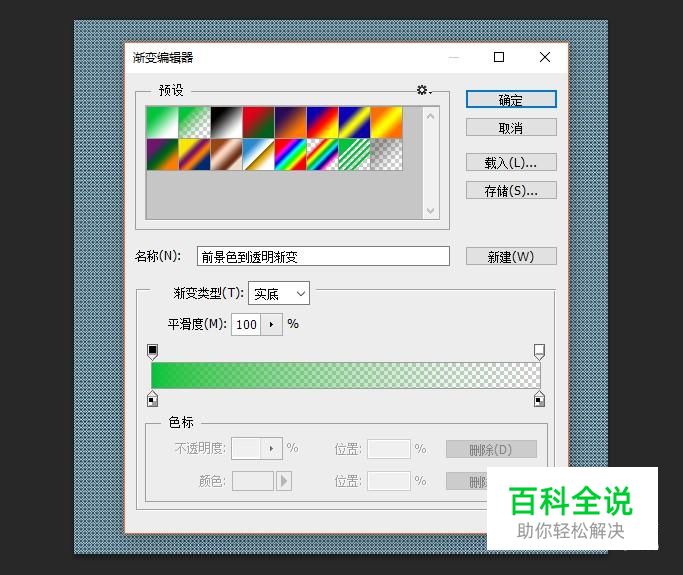Screen dimensions: 683x575
Task: Click the 取消 button
Action: click(511, 127)
